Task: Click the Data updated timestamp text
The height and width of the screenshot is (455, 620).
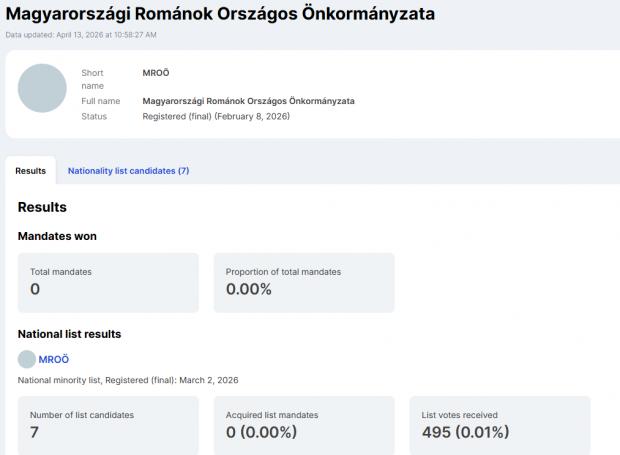Action: [95, 35]
